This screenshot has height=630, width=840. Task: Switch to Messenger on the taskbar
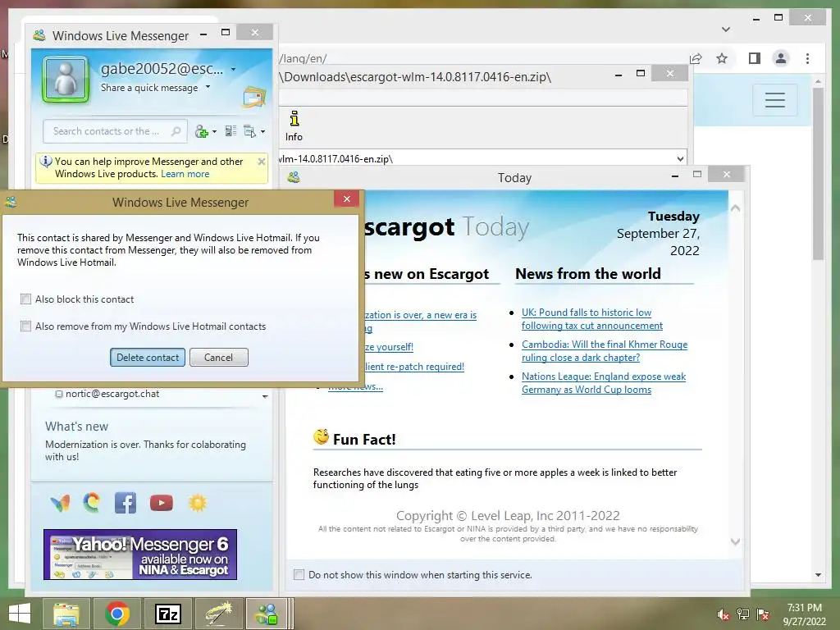pos(267,614)
